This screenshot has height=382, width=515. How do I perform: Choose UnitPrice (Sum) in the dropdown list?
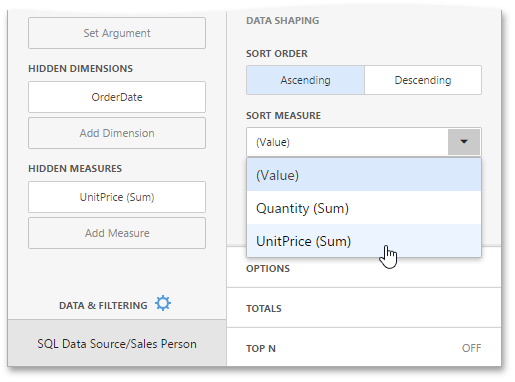coord(364,241)
